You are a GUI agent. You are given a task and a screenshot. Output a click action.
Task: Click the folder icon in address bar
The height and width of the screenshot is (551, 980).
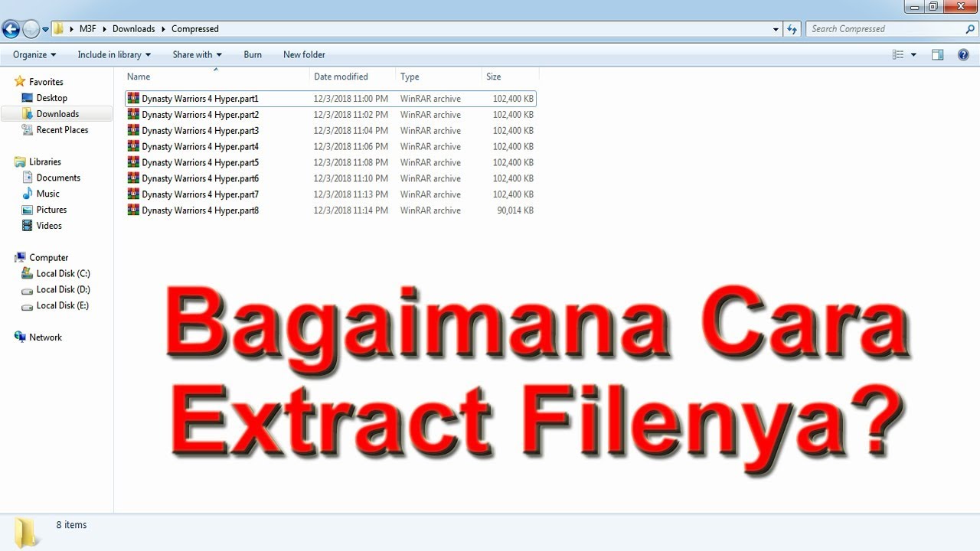[58, 29]
